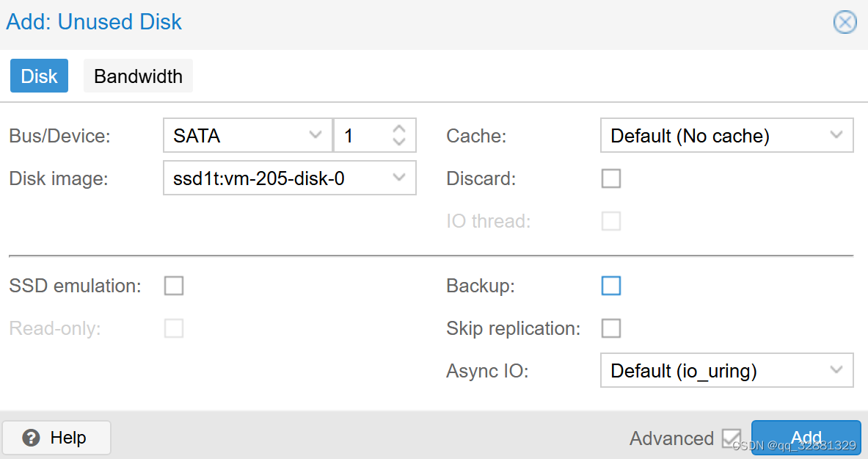Enable Skip replication checkbox

point(610,328)
